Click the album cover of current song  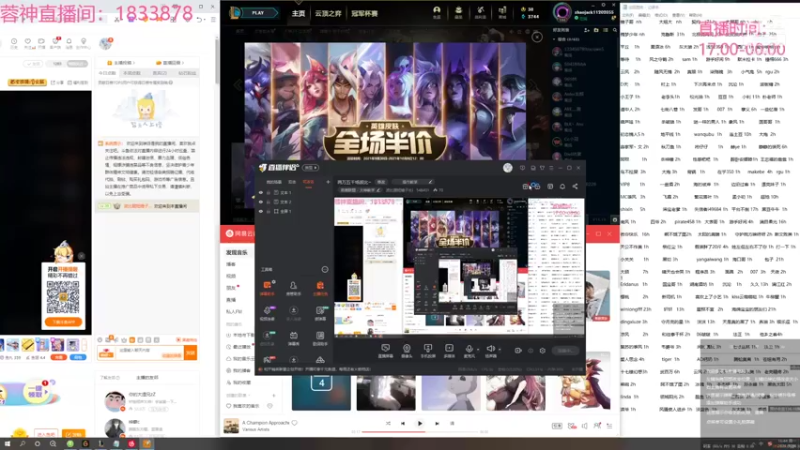pos(231,426)
